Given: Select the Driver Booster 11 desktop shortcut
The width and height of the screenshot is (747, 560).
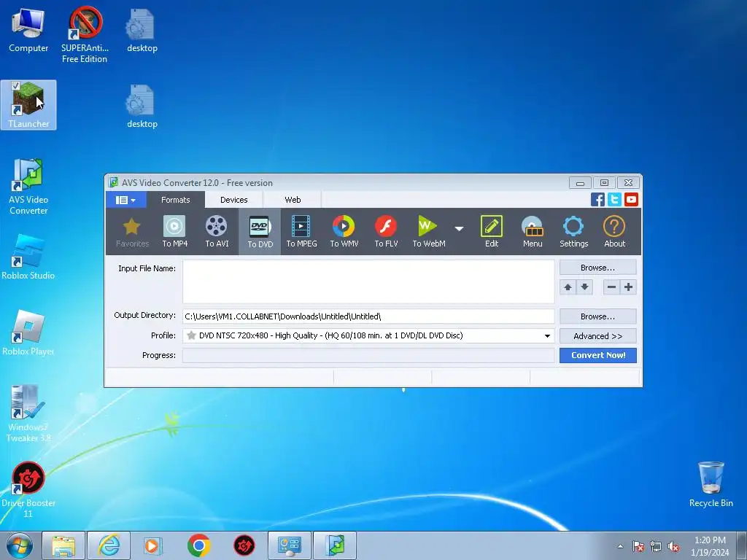Looking at the screenshot, I should coord(28,489).
